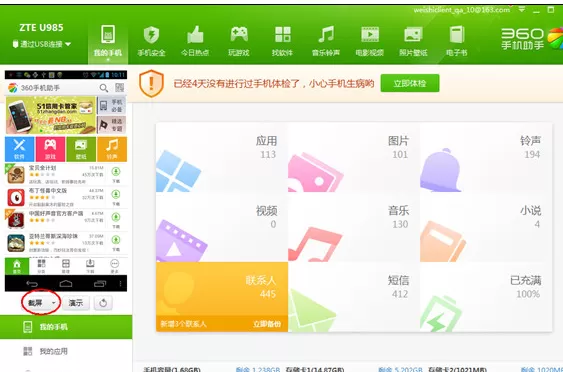The width and height of the screenshot is (563, 372).
Task: Click the 截屏 screenshot button
Action: tap(36, 303)
